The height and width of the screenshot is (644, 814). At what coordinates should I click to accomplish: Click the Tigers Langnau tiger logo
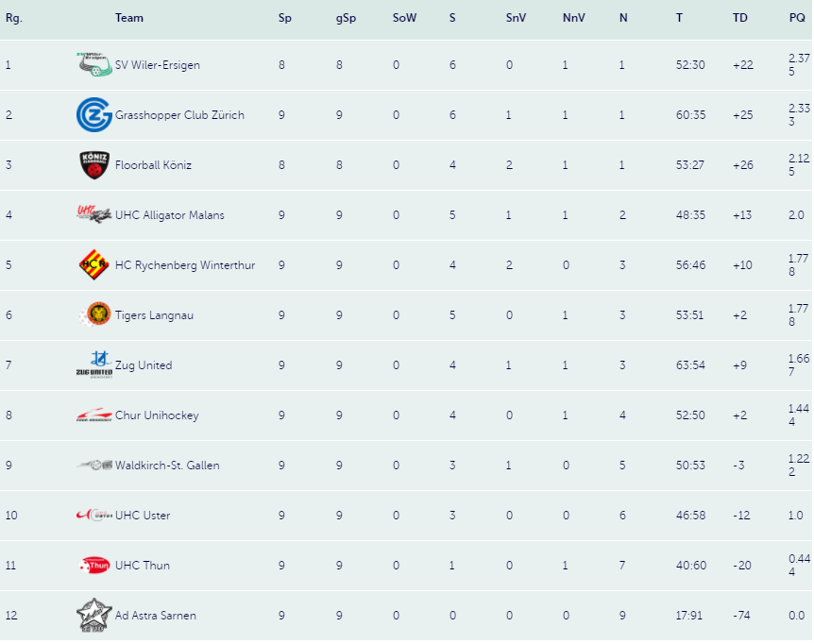[94, 314]
